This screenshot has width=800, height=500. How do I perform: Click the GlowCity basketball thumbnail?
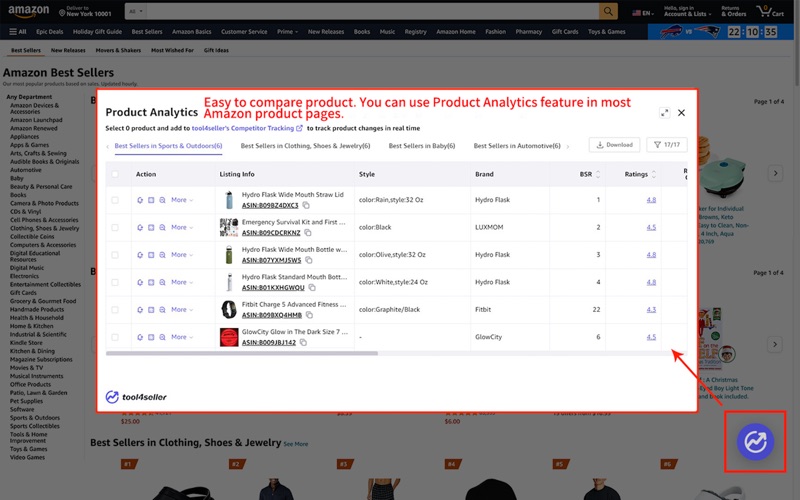click(x=229, y=337)
